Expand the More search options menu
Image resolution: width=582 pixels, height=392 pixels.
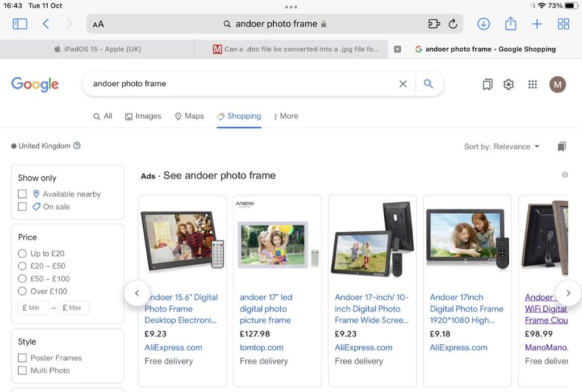(286, 116)
